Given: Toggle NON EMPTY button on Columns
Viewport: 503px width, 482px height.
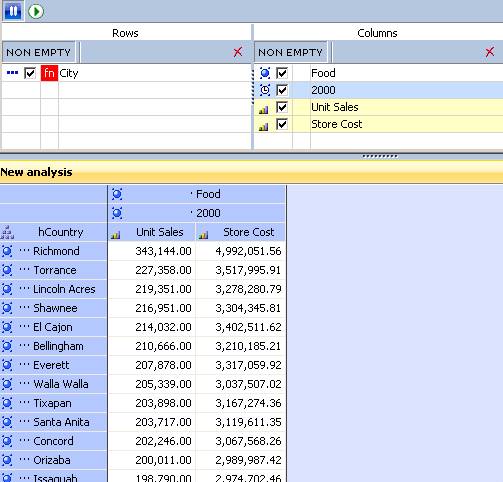Looking at the screenshot, I should [290, 52].
